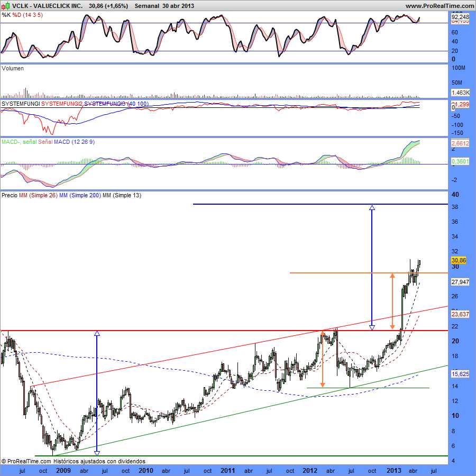Click the 2009 year on time axis
This screenshot has height=476, width=476.
(x=63, y=471)
